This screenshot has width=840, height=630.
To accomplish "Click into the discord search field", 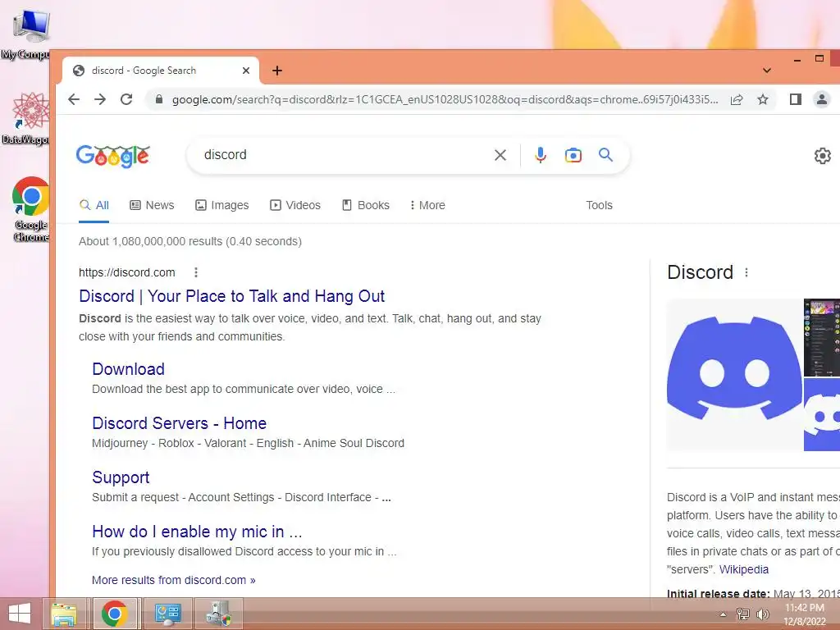I will point(343,155).
